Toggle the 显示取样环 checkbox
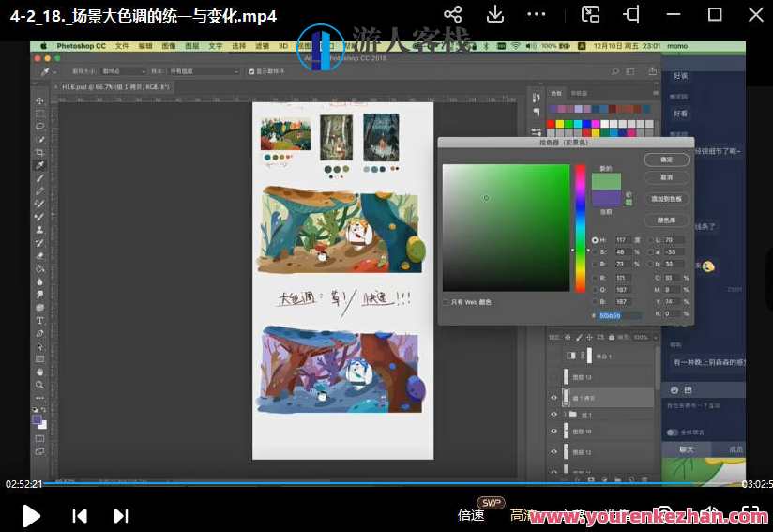This screenshot has width=773, height=532. (x=251, y=71)
